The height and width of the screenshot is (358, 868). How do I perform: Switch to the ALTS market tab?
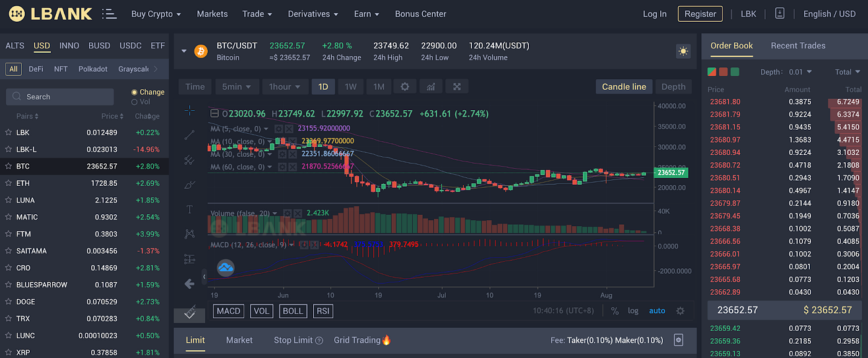point(15,46)
